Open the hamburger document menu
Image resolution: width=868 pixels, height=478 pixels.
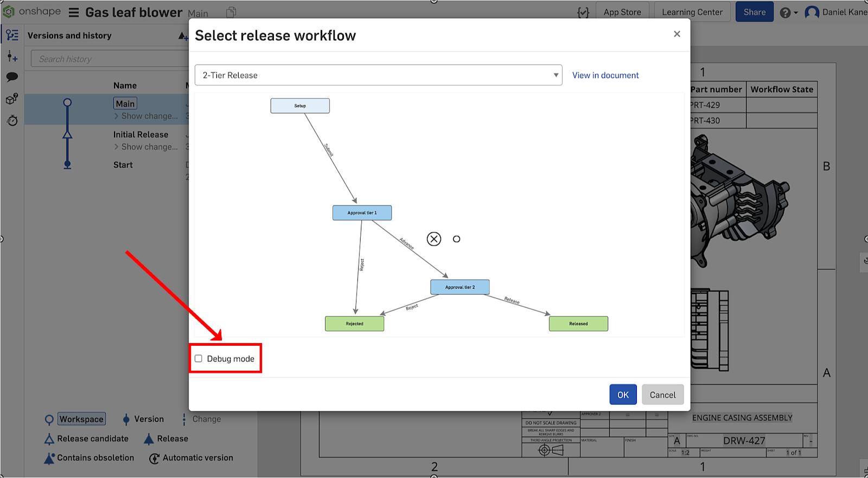coord(74,12)
